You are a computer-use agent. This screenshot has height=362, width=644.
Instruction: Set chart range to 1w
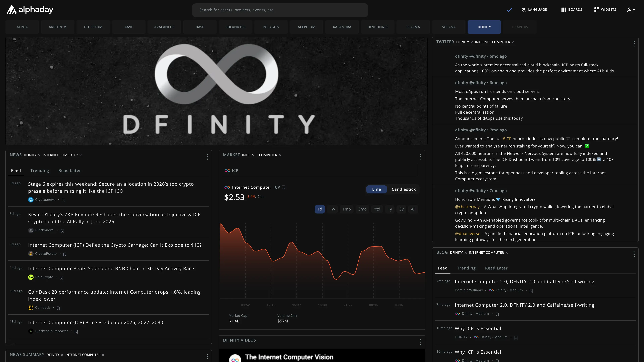point(332,209)
